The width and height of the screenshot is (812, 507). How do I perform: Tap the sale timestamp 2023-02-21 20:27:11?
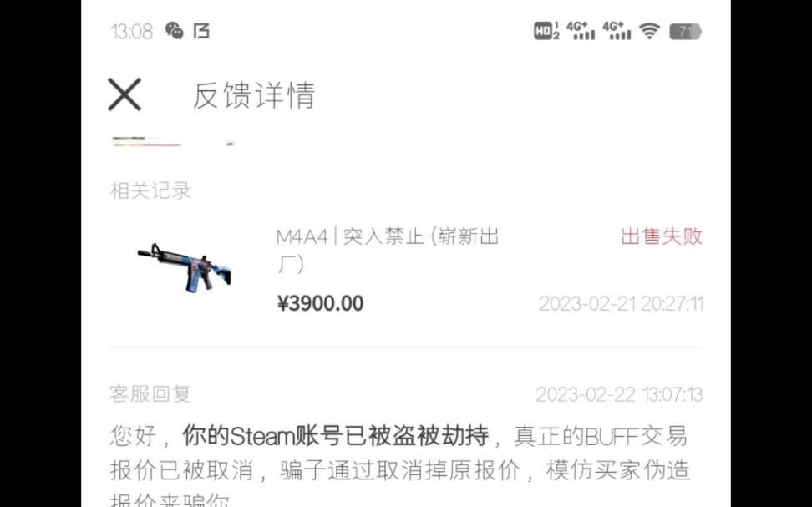click(x=621, y=303)
